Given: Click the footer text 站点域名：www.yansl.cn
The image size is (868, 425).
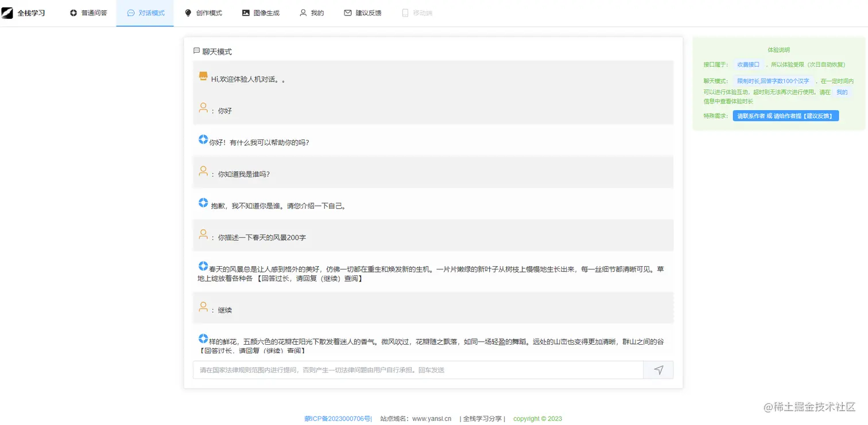Looking at the screenshot, I should [x=416, y=419].
